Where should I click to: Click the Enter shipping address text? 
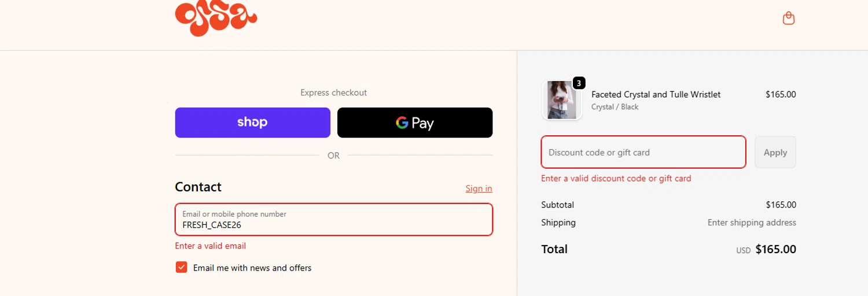[751, 223]
